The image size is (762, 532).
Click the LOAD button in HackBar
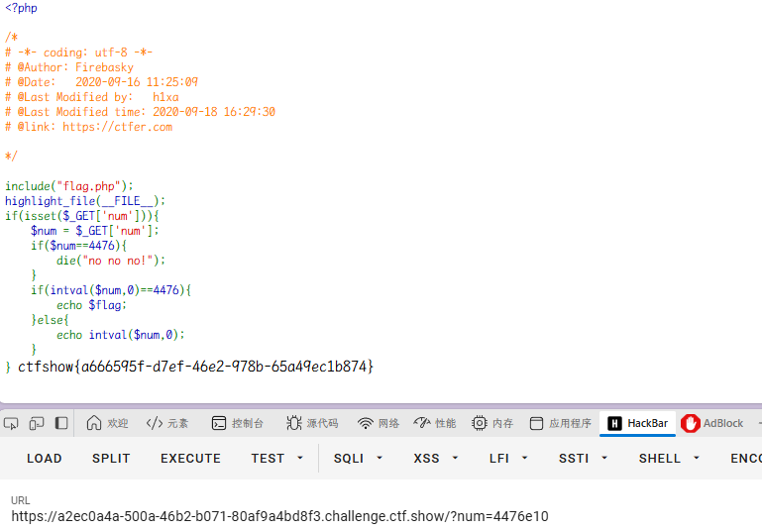(45, 458)
